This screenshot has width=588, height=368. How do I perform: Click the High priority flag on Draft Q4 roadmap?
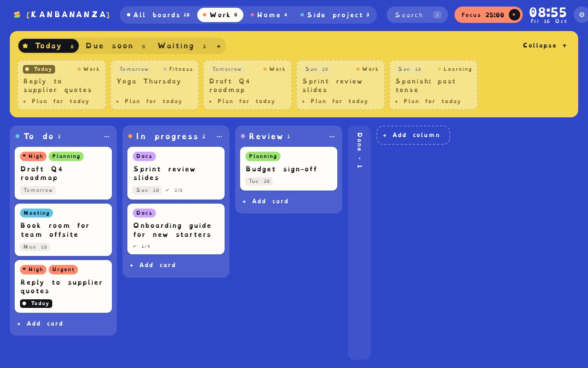(33, 156)
